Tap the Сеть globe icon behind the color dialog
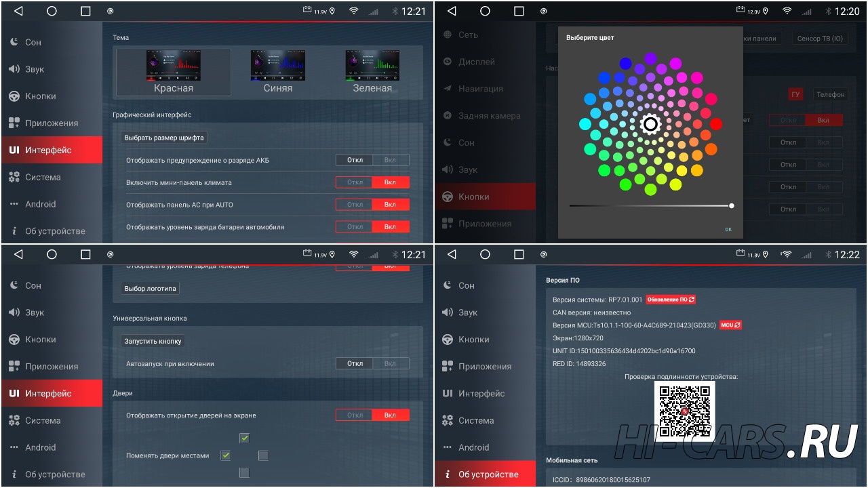Screen dimensions: 868x488 (447, 35)
